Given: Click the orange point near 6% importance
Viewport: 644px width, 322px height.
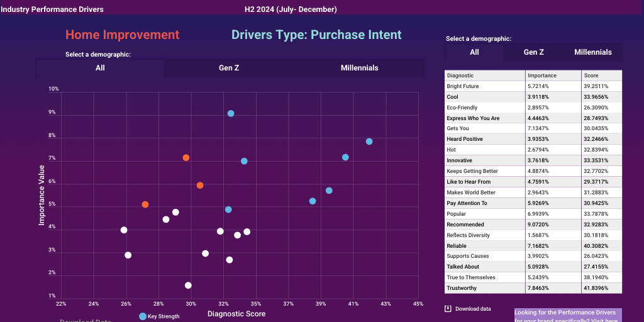Looking at the screenshot, I should [200, 186].
